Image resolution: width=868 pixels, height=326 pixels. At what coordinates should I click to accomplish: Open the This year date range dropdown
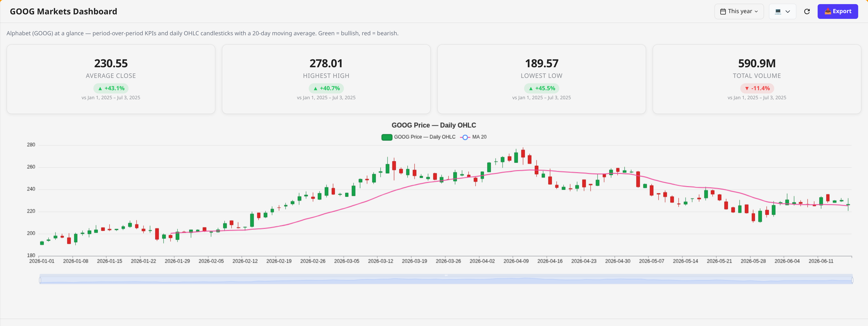[x=739, y=11]
